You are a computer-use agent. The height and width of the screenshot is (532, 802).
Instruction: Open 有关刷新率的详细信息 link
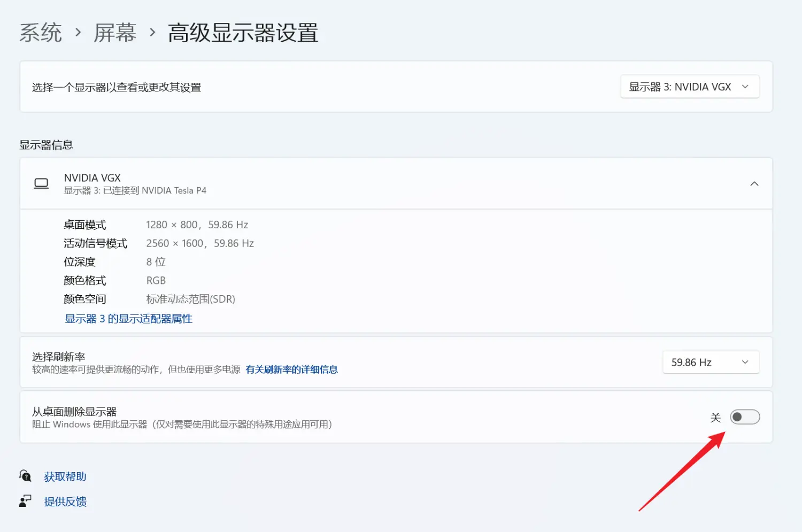tap(291, 369)
